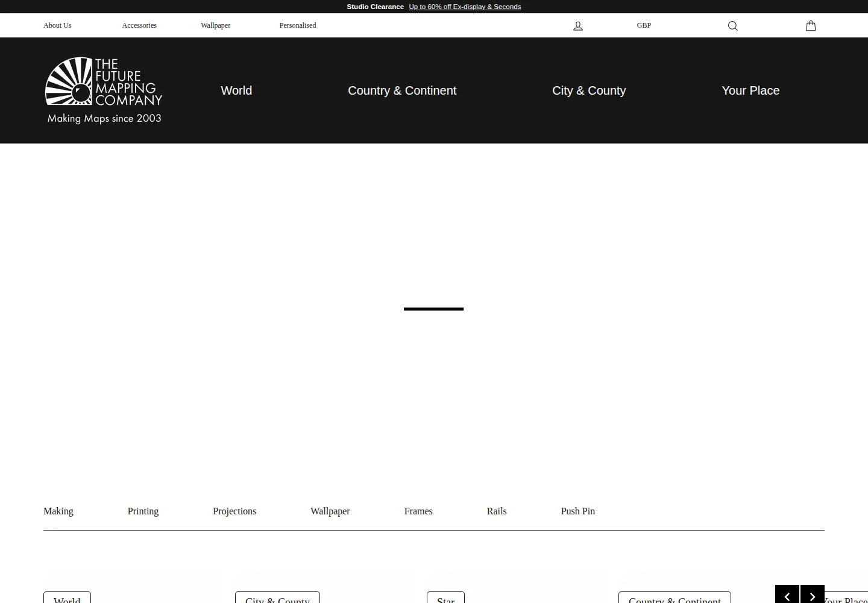Screen dimensions: 868x603
Task: Open the Frames tab
Action: point(418,511)
